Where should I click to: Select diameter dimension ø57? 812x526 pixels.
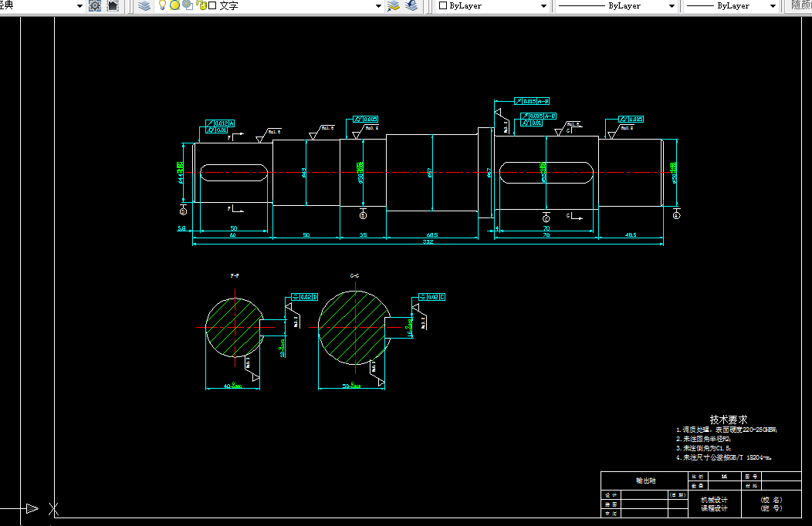pos(430,173)
